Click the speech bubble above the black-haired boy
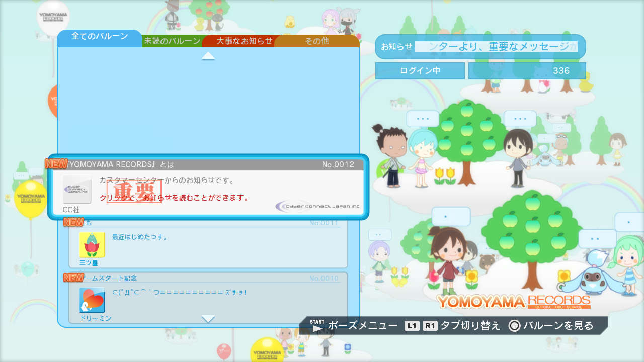 point(520,119)
